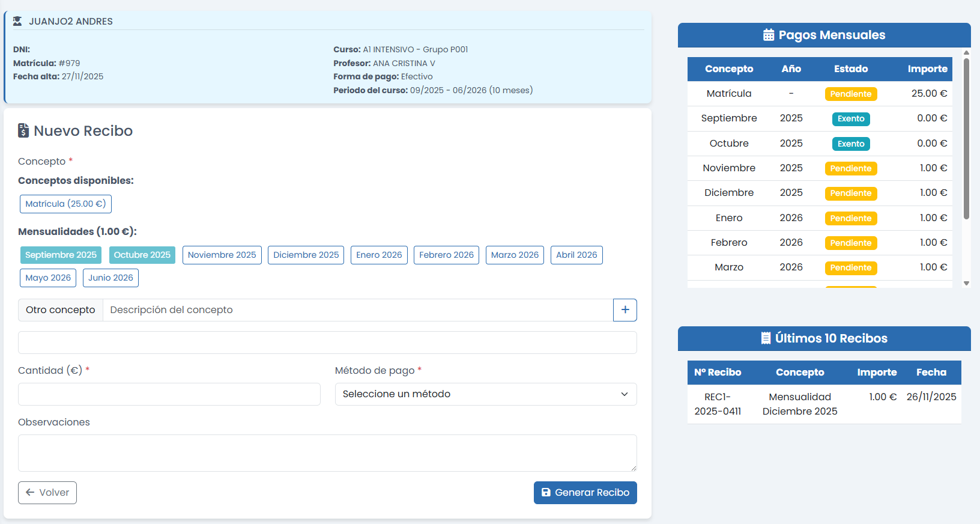This screenshot has height=524, width=980.
Task: Type in the Descripción del concepto field
Action: coord(357,310)
